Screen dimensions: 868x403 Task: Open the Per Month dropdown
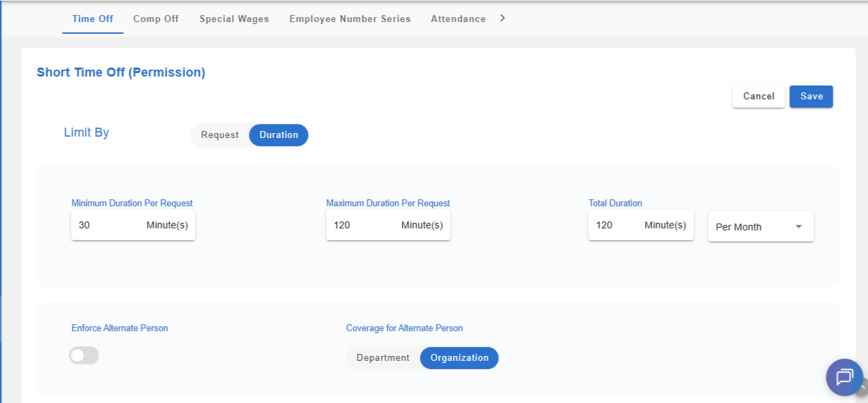point(760,227)
